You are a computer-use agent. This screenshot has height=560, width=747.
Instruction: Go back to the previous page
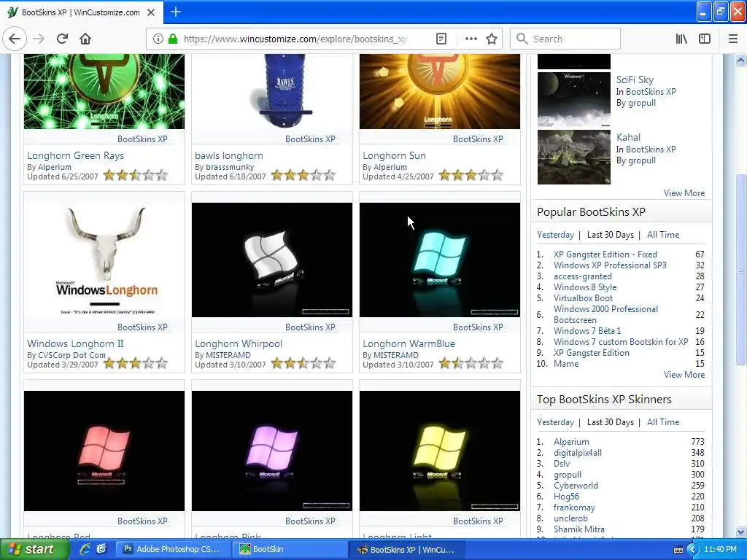pyautogui.click(x=15, y=39)
